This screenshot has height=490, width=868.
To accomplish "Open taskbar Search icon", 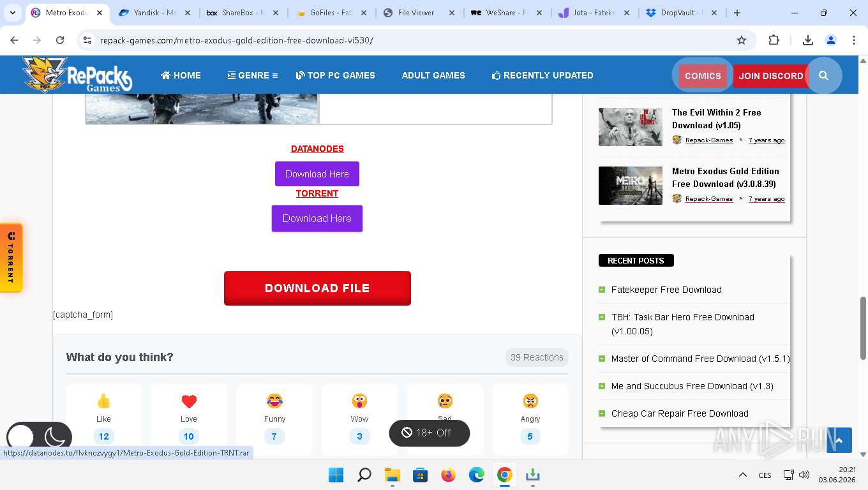I will 364,475.
